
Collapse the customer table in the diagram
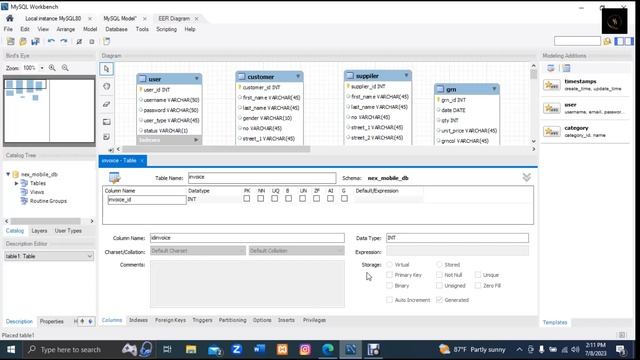coord(298,76)
